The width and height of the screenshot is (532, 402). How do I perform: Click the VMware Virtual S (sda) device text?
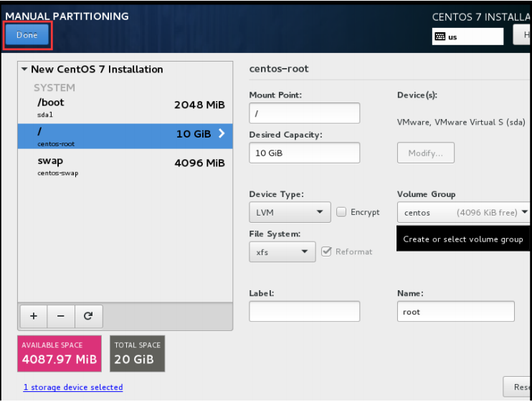[461, 122]
